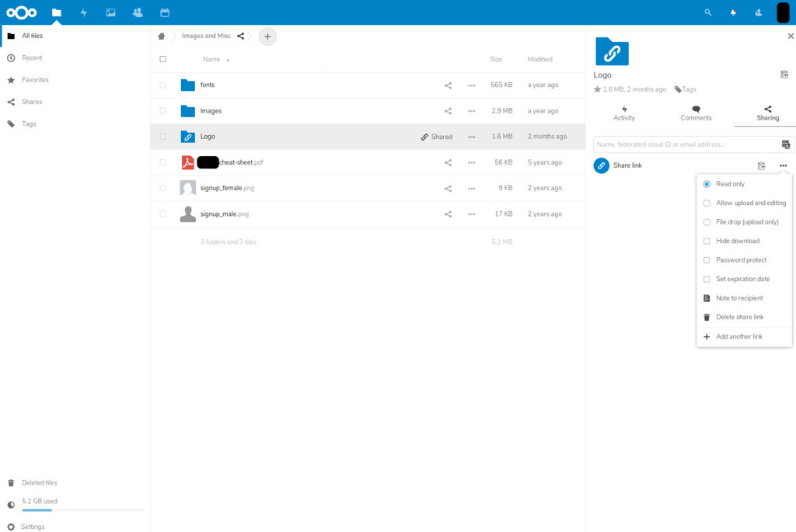Click the plus new-file button
796x532 pixels.
point(267,36)
